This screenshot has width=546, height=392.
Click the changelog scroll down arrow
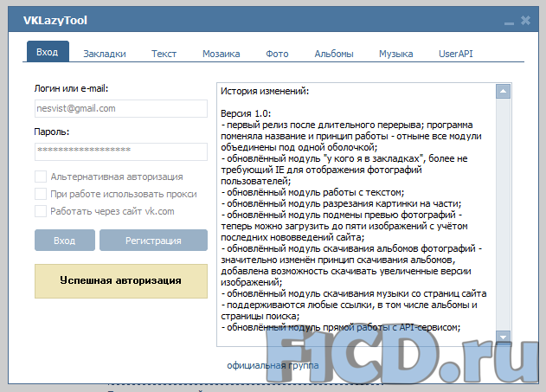coord(503,337)
